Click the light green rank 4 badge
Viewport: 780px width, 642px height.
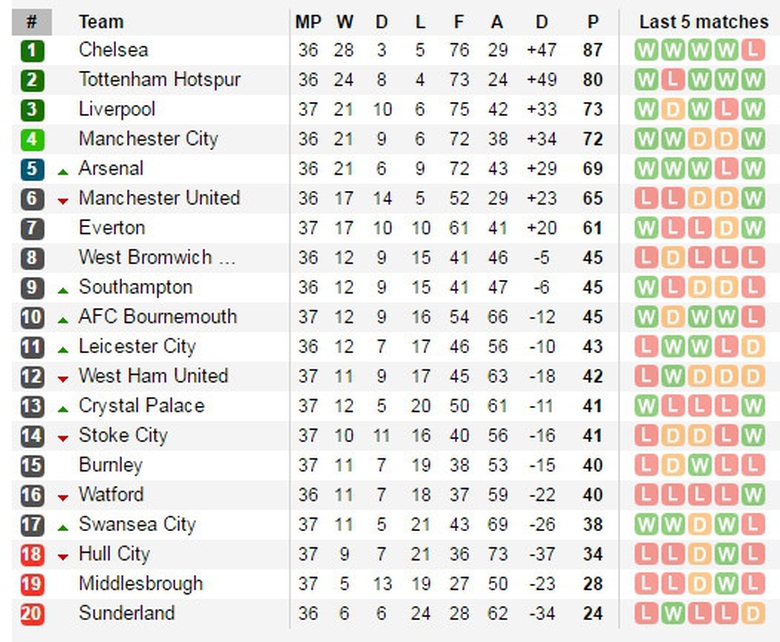point(32,139)
